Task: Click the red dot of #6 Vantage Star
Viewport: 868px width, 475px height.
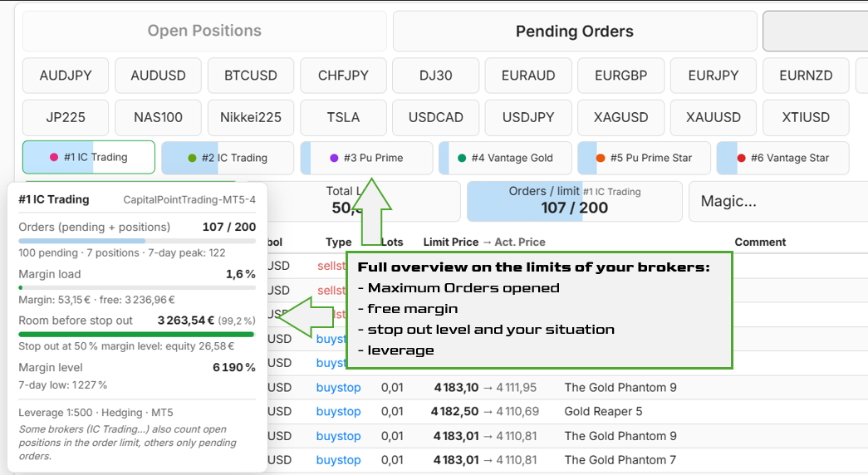Action: click(x=741, y=158)
